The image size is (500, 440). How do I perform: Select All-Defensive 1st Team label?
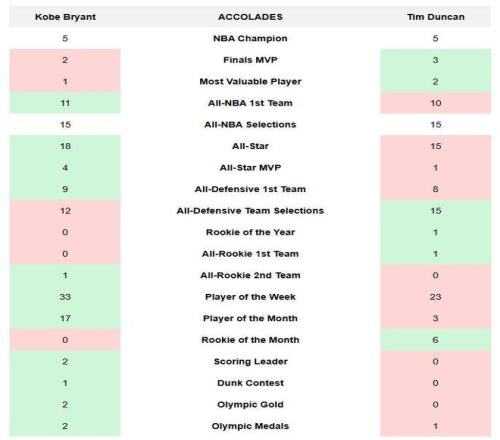point(250,189)
